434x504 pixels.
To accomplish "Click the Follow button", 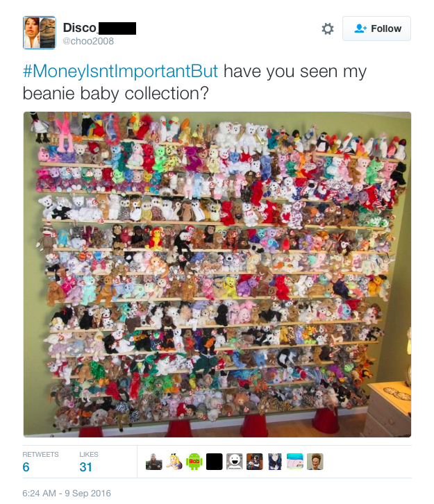I will (x=376, y=28).
